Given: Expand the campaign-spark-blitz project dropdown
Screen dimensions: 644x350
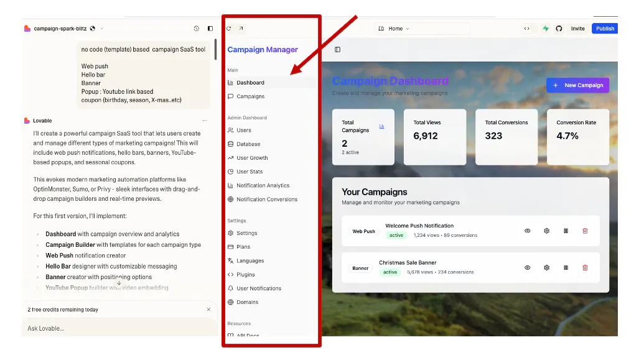Looking at the screenshot, I should pyautogui.click(x=102, y=29).
